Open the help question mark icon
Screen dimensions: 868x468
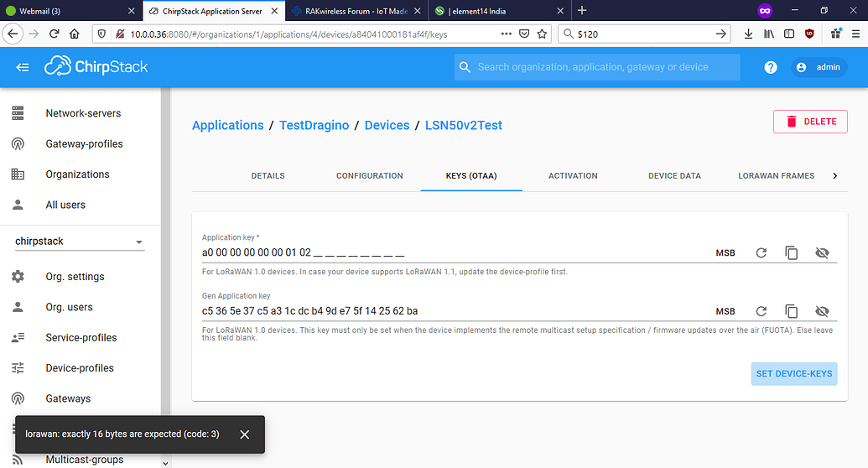point(771,67)
